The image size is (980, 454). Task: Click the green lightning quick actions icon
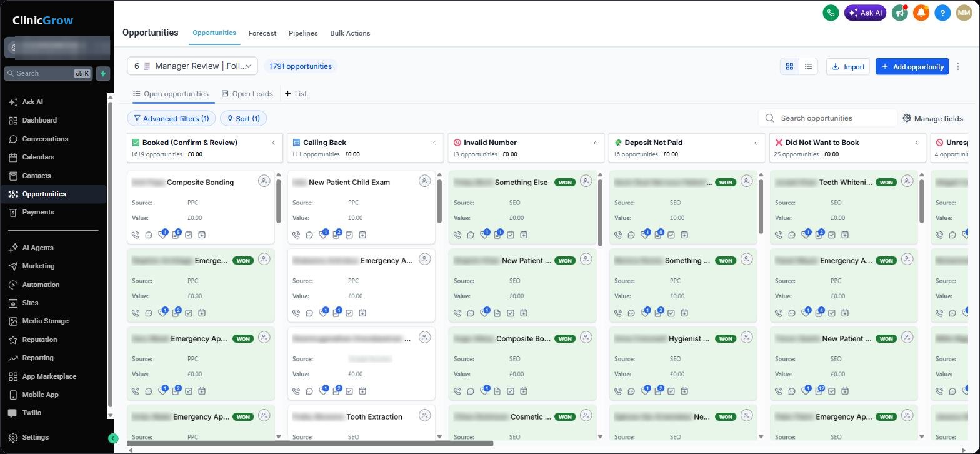[103, 73]
